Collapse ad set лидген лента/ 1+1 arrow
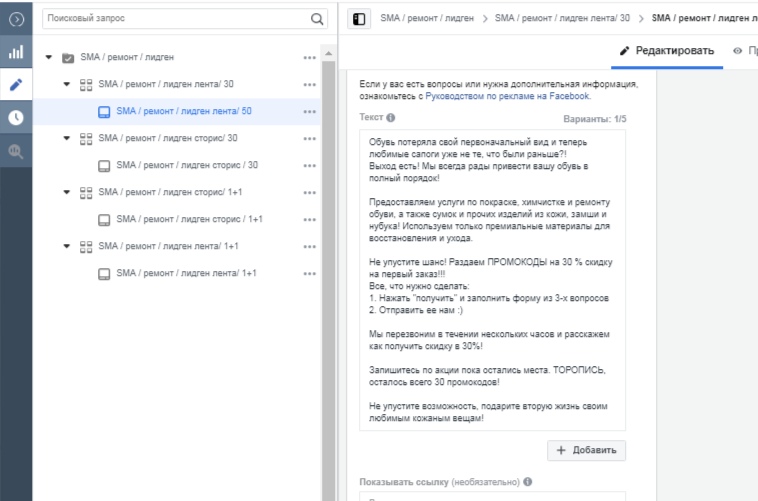758x501 pixels. (x=67, y=246)
